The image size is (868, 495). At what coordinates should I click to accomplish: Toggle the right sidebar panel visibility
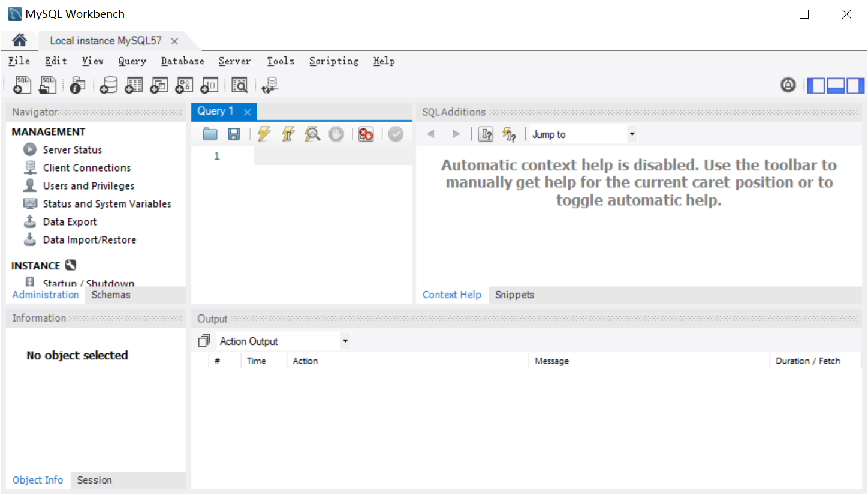[855, 86]
